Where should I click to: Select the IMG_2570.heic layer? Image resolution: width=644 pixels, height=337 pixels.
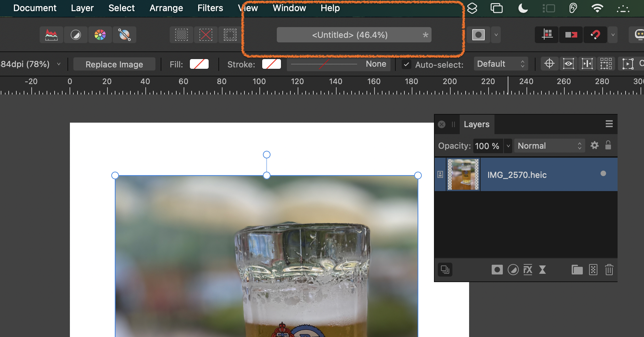click(526, 174)
